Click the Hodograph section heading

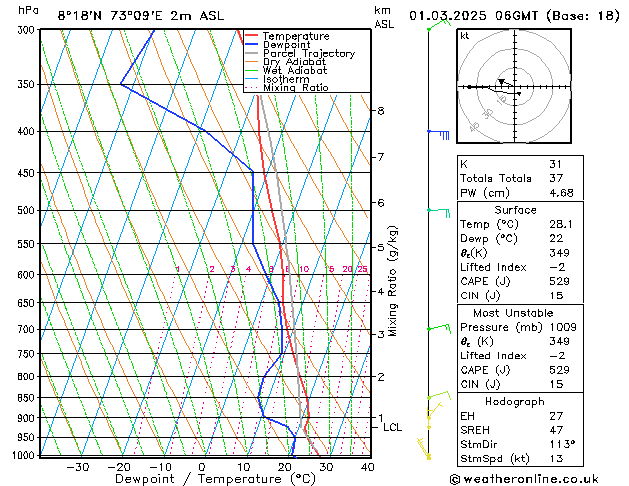[515, 401]
